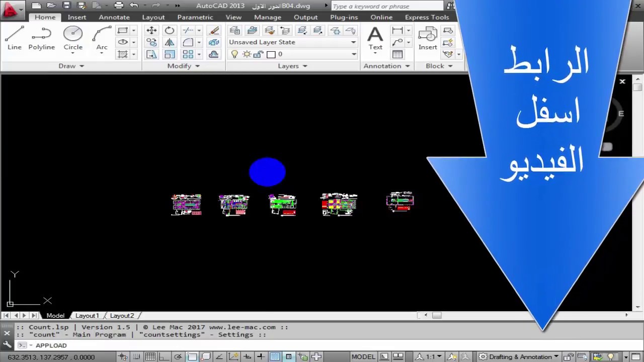Click the Stretch tool icon

(151, 54)
